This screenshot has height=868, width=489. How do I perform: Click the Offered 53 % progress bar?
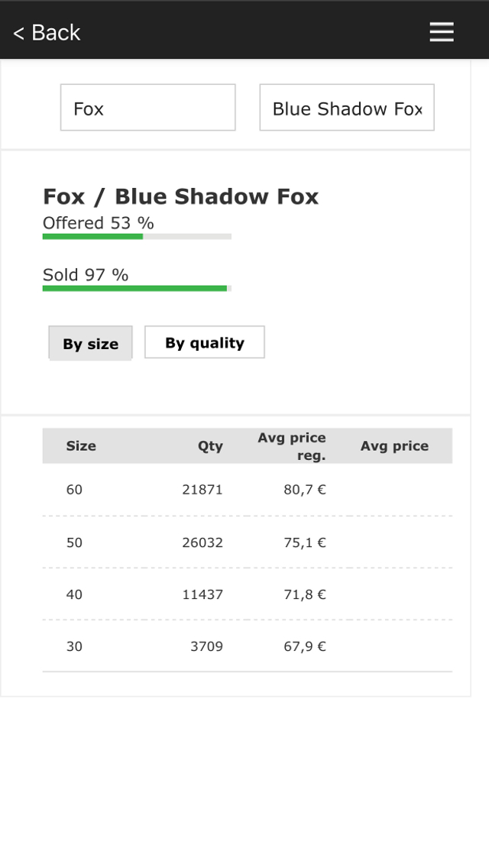tap(137, 236)
